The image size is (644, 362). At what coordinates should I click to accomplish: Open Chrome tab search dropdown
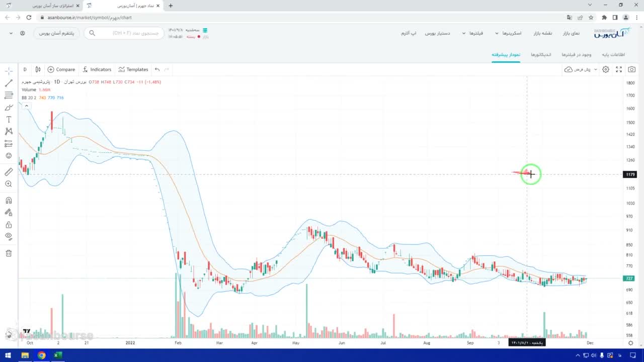[590, 5]
